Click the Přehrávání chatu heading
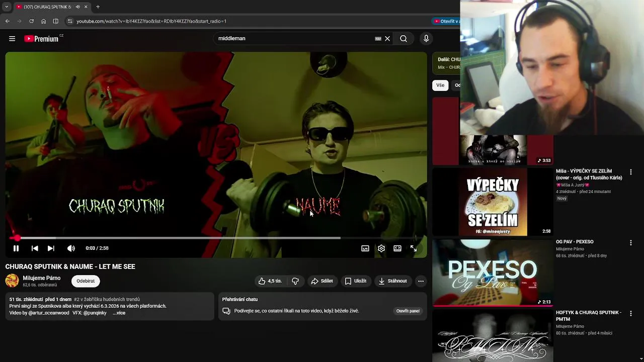Image resolution: width=644 pixels, height=362 pixels. 240,299
